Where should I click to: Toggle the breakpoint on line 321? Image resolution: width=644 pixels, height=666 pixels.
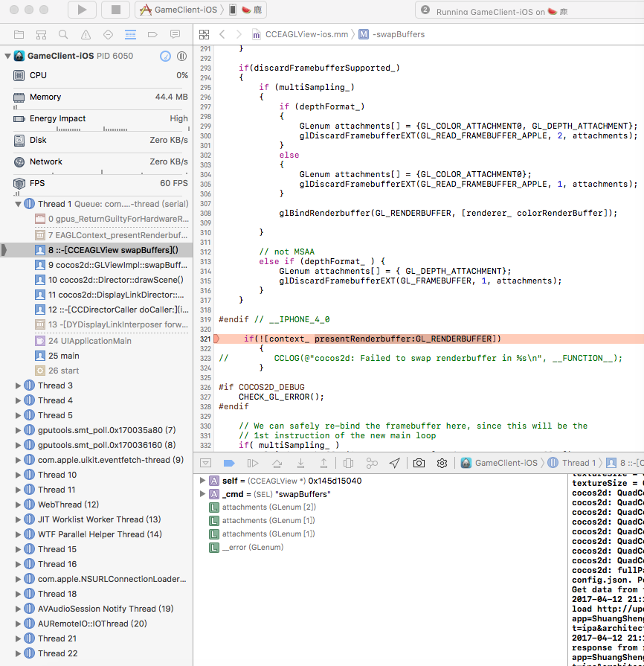[x=206, y=339]
